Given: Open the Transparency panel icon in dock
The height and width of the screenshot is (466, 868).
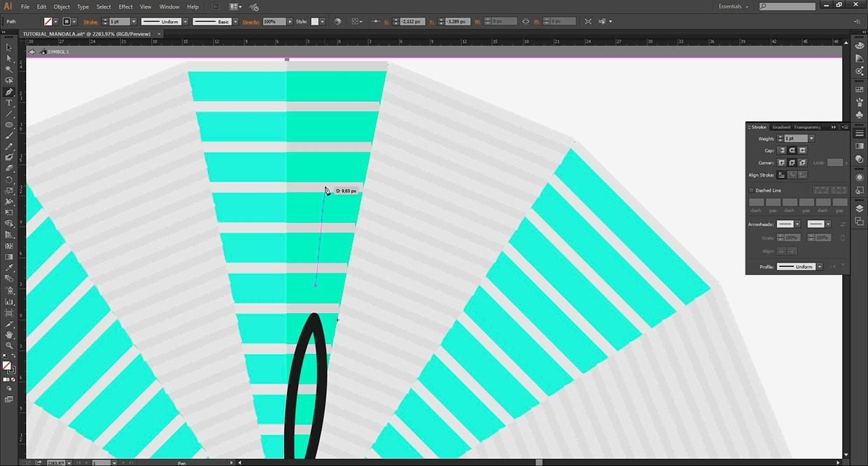Looking at the screenshot, I should [860, 159].
